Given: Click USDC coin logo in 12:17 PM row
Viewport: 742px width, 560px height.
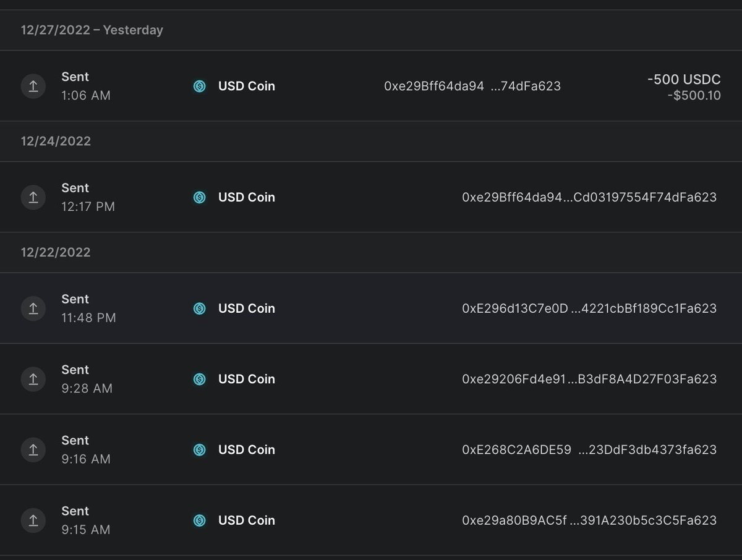Looking at the screenshot, I should [x=199, y=197].
